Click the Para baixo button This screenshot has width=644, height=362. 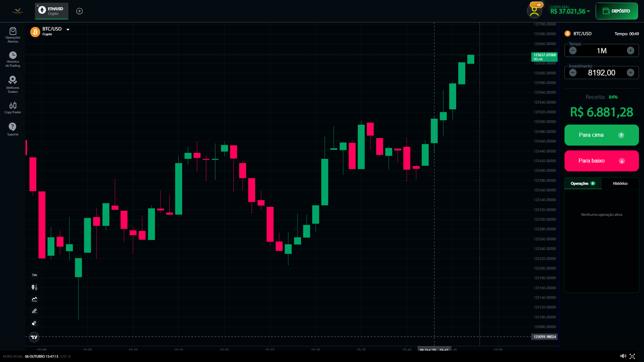(601, 161)
